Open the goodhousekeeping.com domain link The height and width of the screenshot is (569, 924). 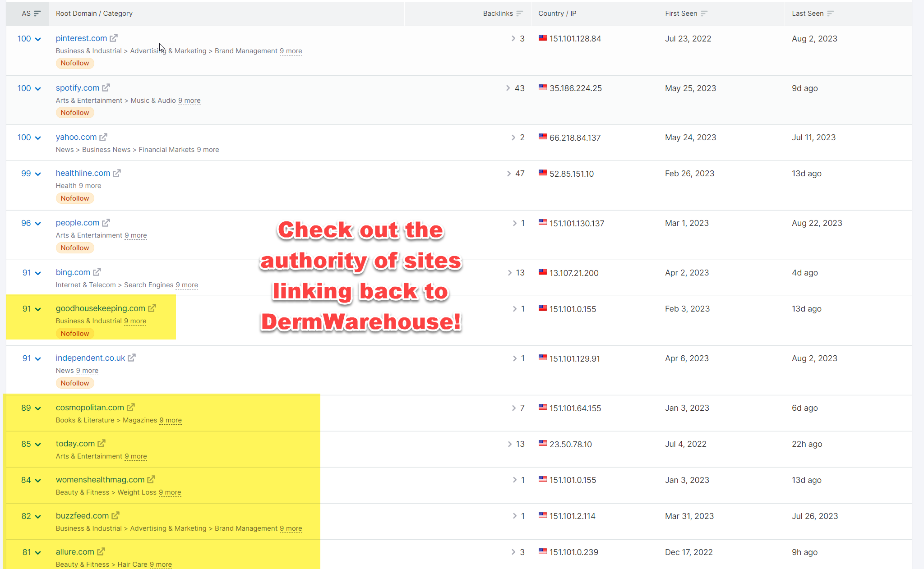click(101, 308)
